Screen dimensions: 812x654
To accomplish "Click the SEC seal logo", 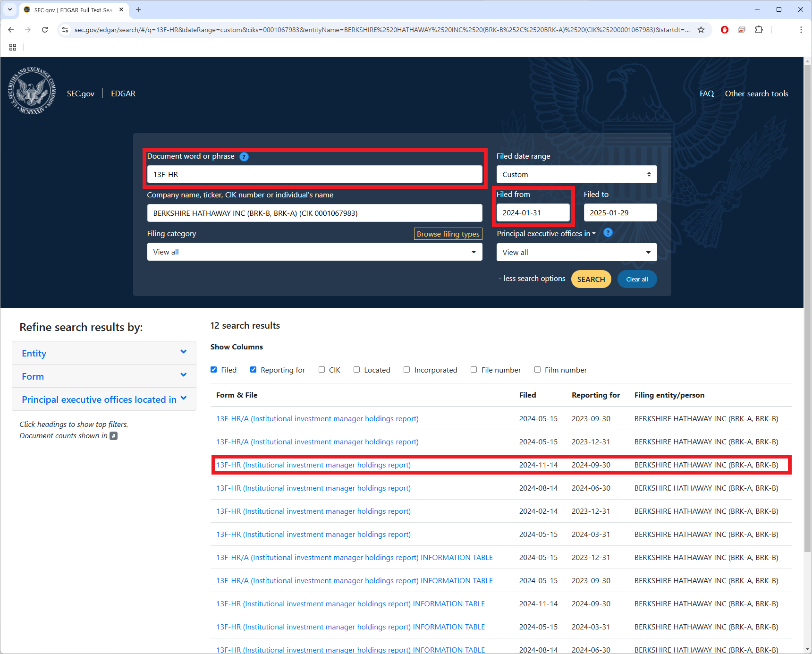I will (32, 91).
